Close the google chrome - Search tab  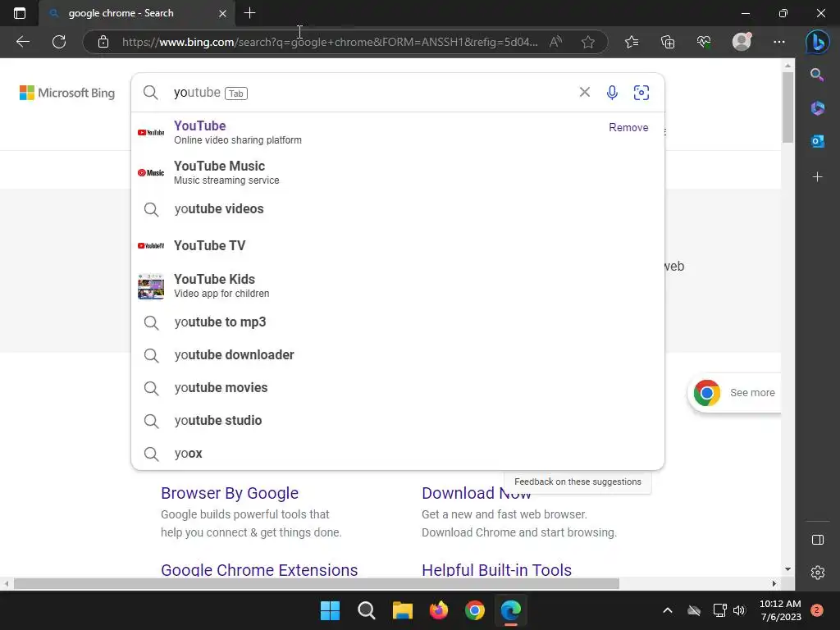click(x=222, y=13)
